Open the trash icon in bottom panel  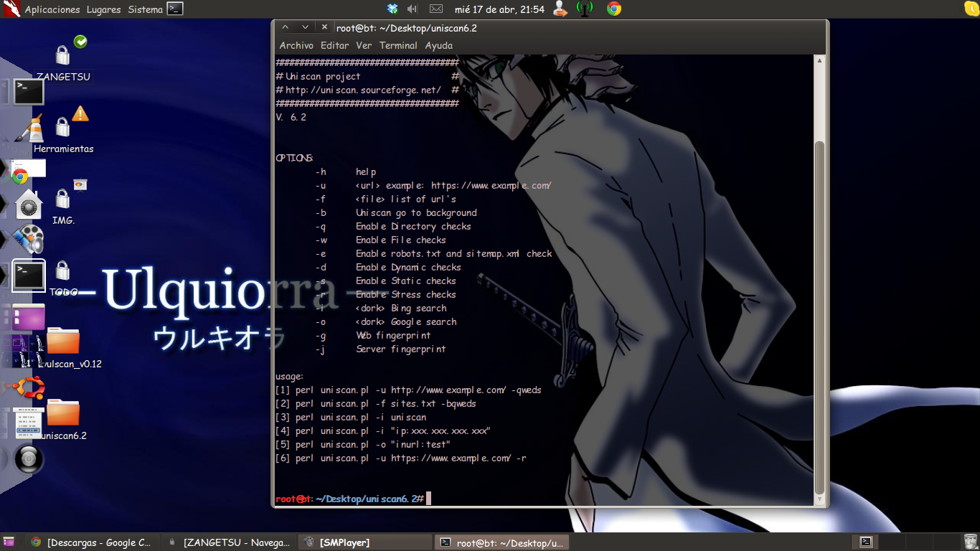pyautogui.click(x=970, y=542)
